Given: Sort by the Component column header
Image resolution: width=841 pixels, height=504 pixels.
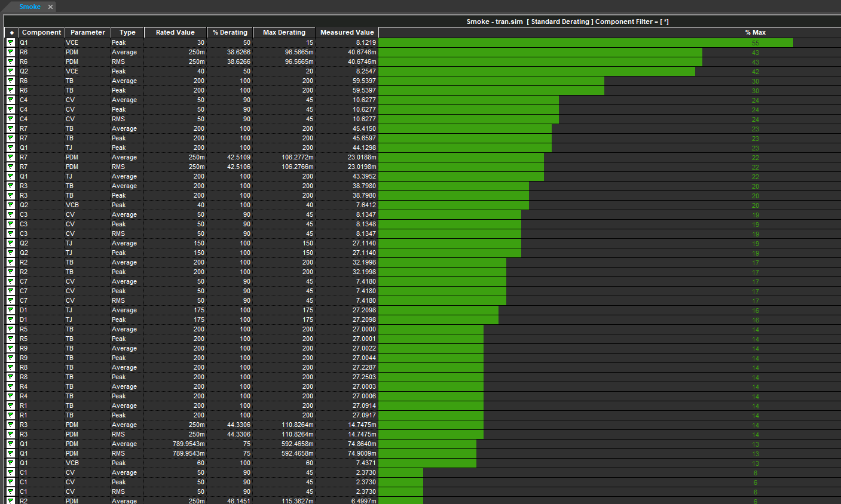Looking at the screenshot, I should click(x=41, y=32).
